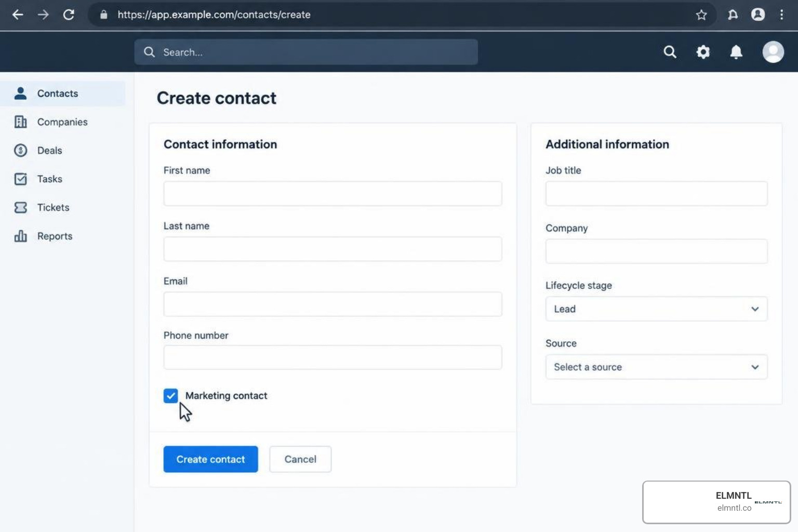Open the user avatar menu
Image resolution: width=798 pixels, height=532 pixels.
(x=773, y=52)
